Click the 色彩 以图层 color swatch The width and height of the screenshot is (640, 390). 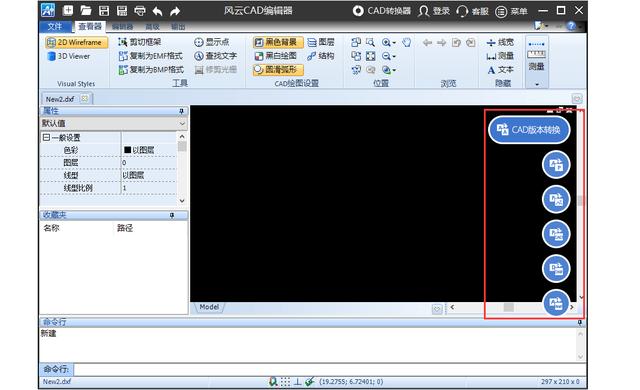(127, 150)
